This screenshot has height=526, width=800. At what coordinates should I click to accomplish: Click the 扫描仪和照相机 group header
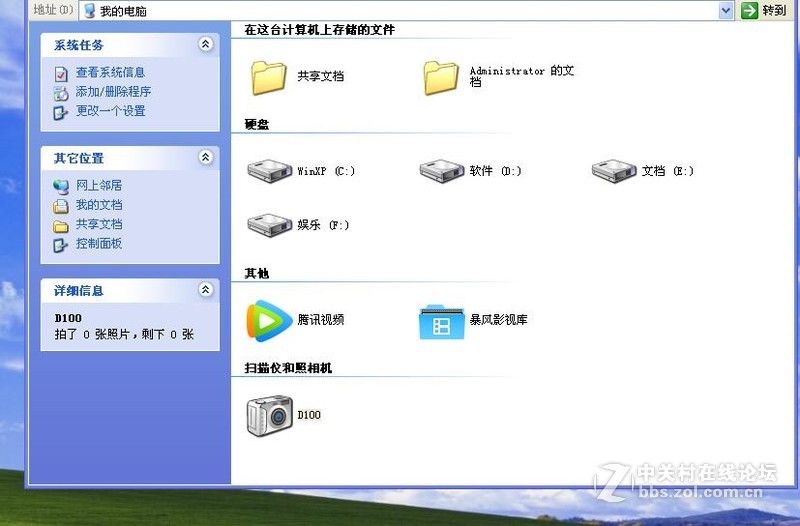click(x=288, y=368)
